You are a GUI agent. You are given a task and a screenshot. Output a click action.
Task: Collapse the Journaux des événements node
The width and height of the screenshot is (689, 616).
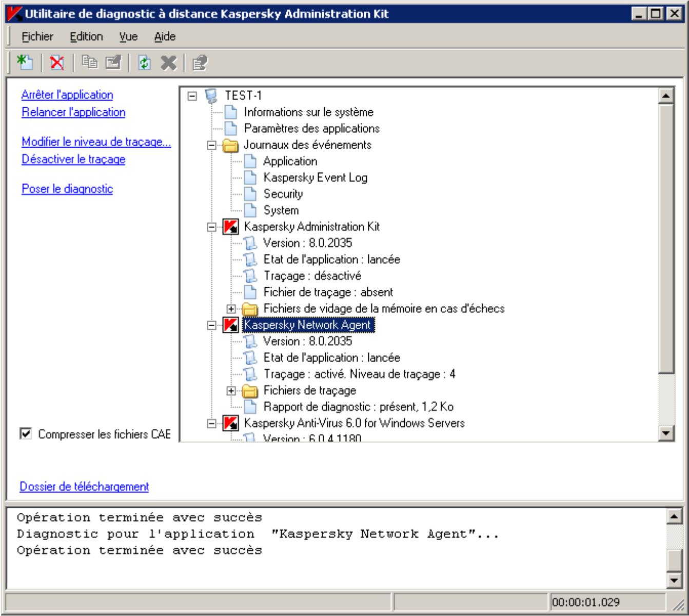212,145
